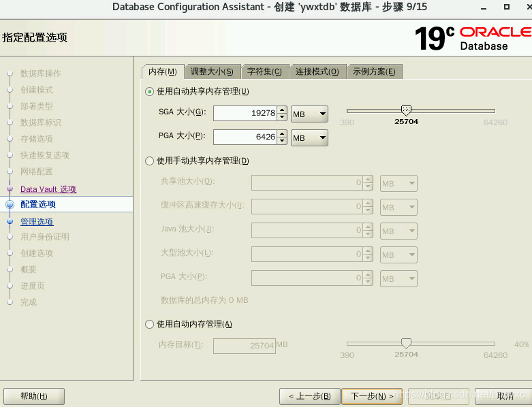Click the 共享池大小 input field

pos(307,183)
